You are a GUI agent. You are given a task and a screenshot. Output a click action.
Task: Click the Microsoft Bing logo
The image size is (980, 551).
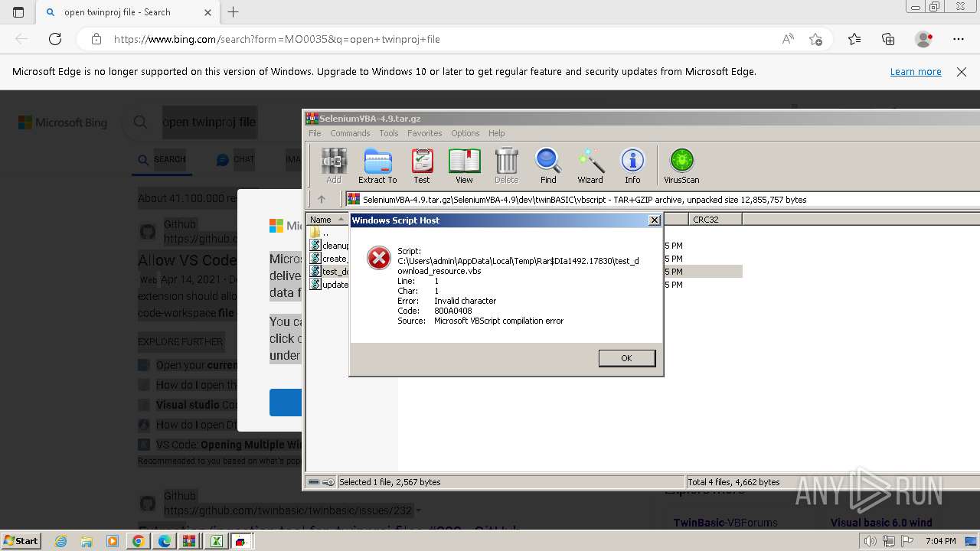pos(63,122)
